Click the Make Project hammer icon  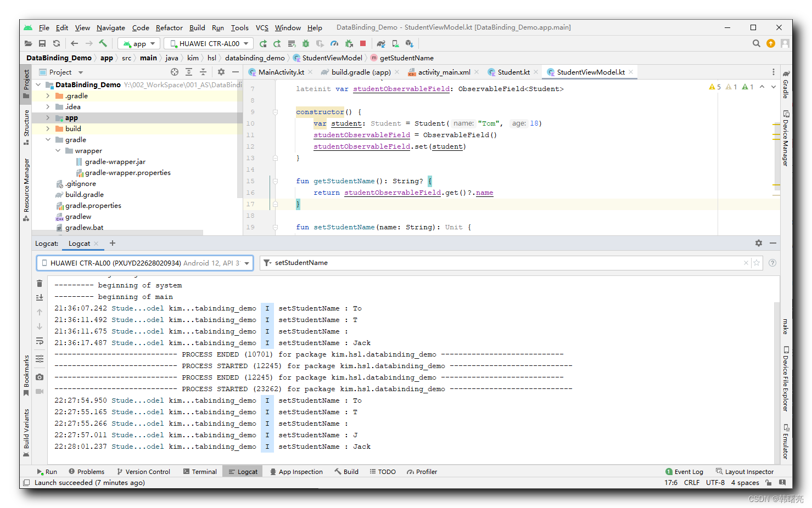pyautogui.click(x=103, y=43)
